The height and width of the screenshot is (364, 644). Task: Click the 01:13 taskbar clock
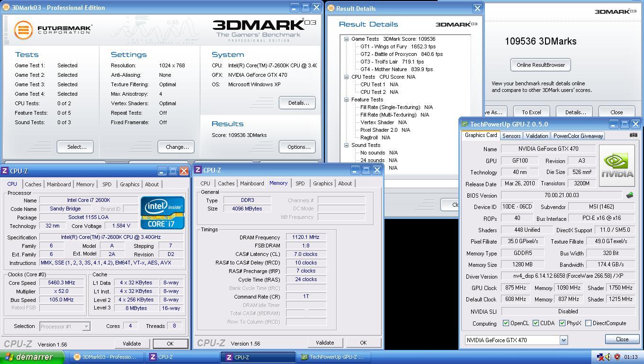coord(630,357)
